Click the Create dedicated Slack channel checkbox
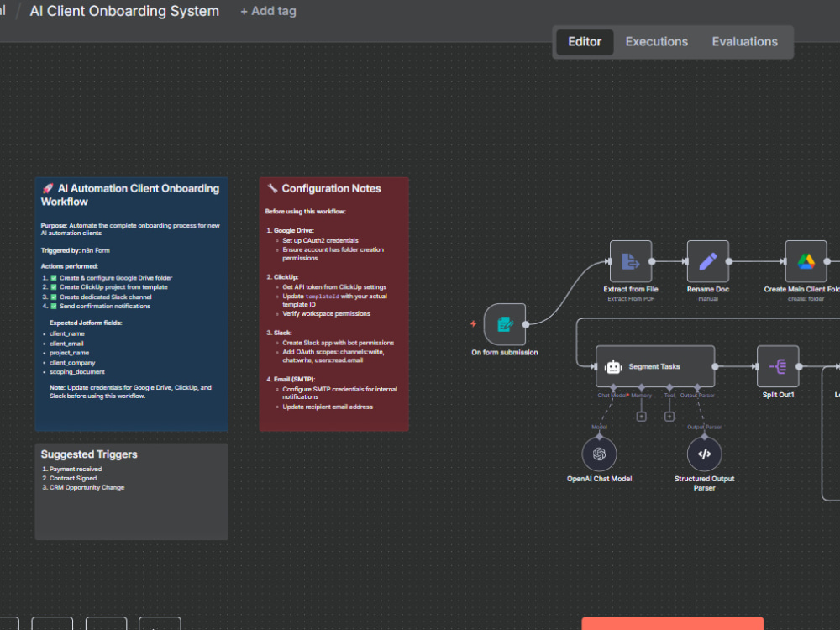 54,297
